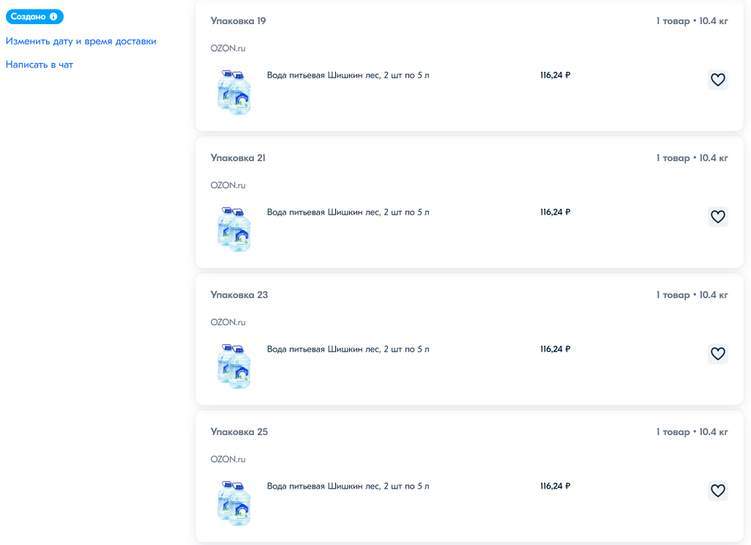
Task: Click OZON.ru seller label in Упаковка 23
Action: pyautogui.click(x=228, y=322)
